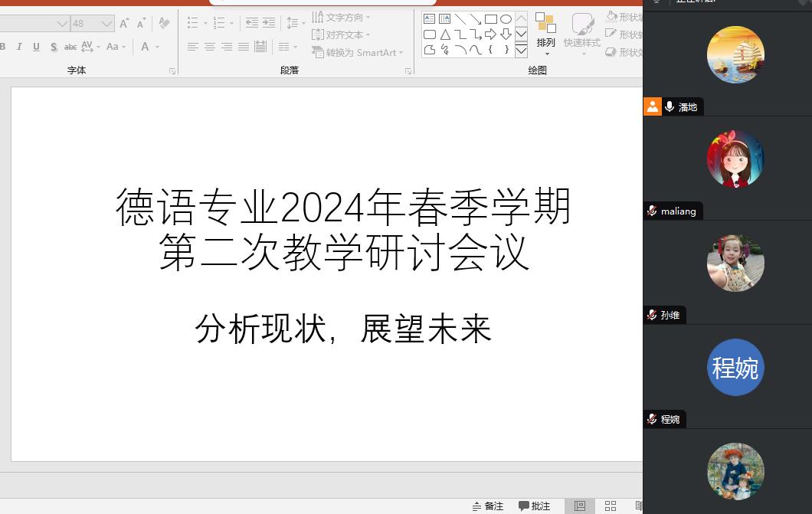
Task: Open slide sorter view in status bar
Action: pos(611,506)
